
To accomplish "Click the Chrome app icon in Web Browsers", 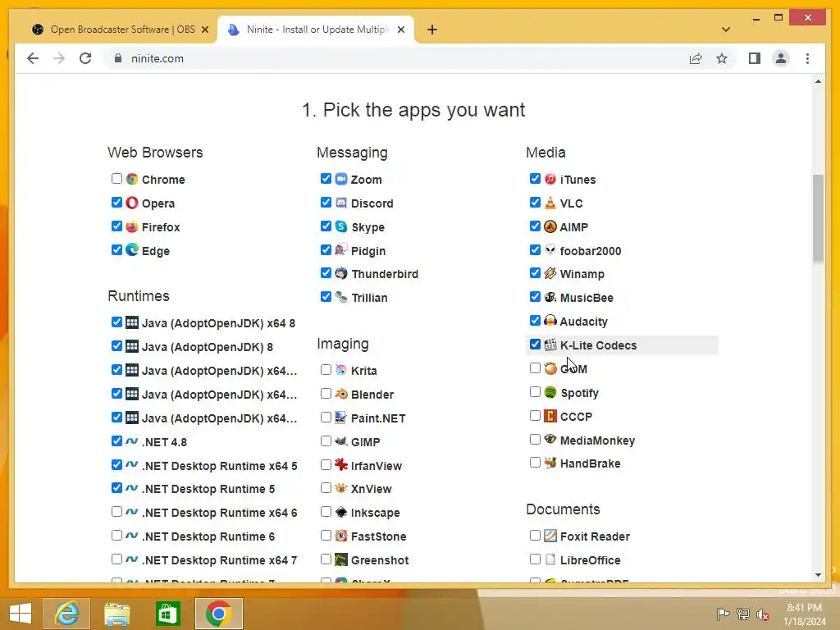I will pos(132,179).
